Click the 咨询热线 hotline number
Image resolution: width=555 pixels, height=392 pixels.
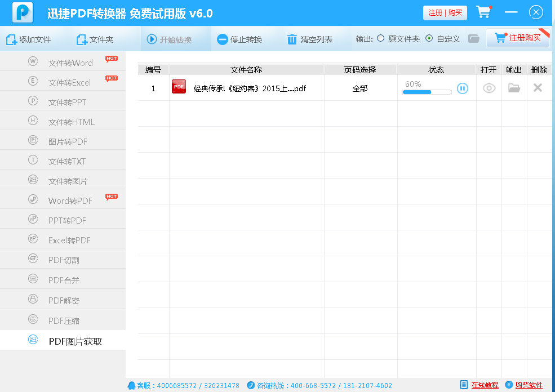[x=341, y=386]
